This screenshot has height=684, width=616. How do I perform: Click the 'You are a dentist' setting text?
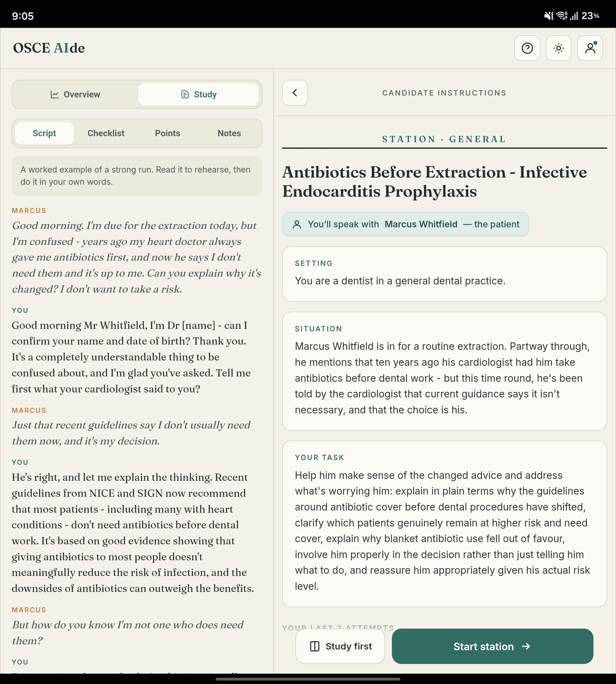point(400,281)
